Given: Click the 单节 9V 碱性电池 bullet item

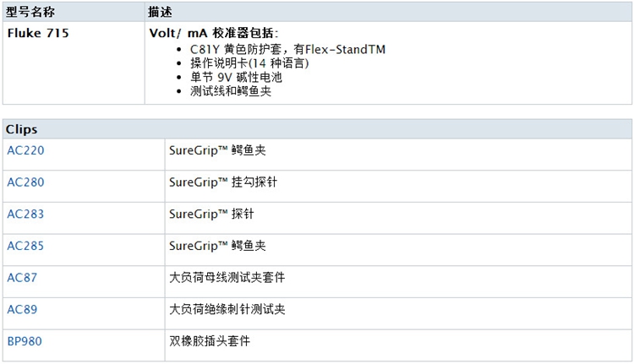Looking at the screenshot, I should tap(236, 77).
